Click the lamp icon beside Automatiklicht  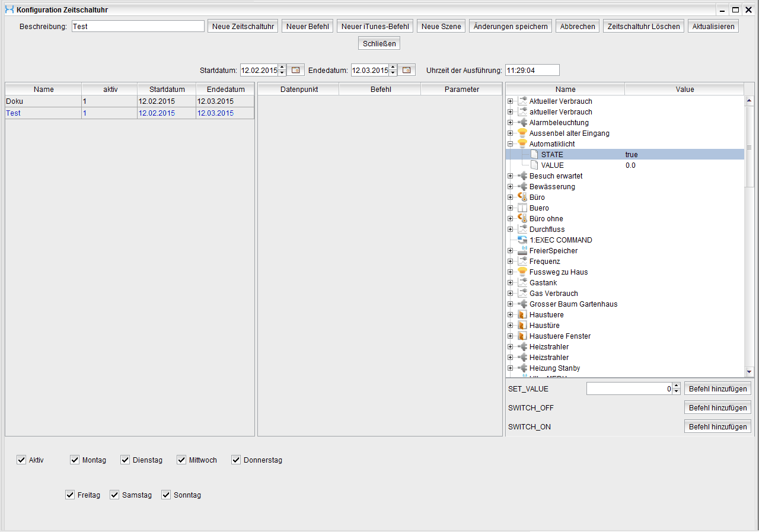coord(522,144)
